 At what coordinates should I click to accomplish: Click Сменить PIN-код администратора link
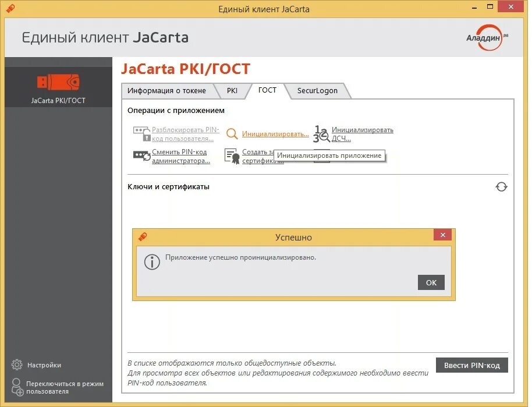(181, 156)
